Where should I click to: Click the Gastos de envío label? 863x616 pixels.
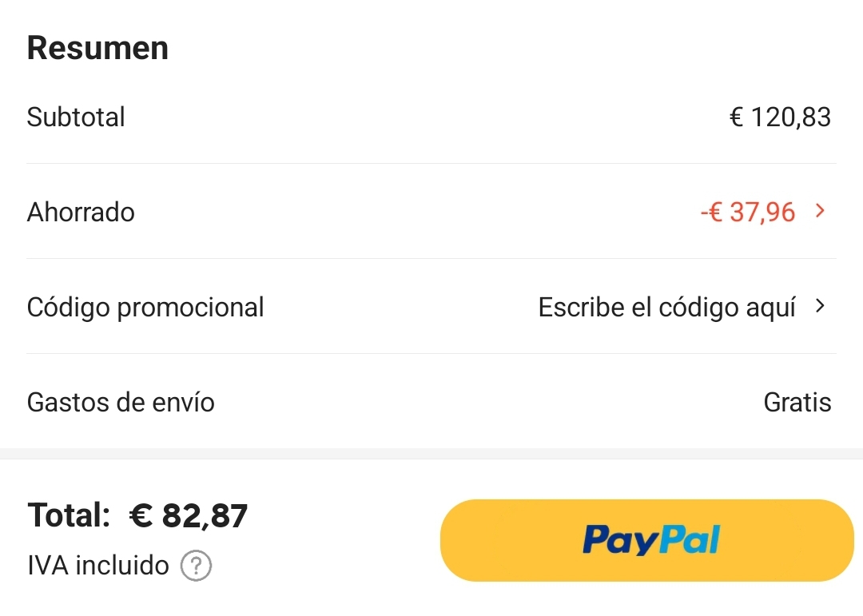(x=121, y=402)
